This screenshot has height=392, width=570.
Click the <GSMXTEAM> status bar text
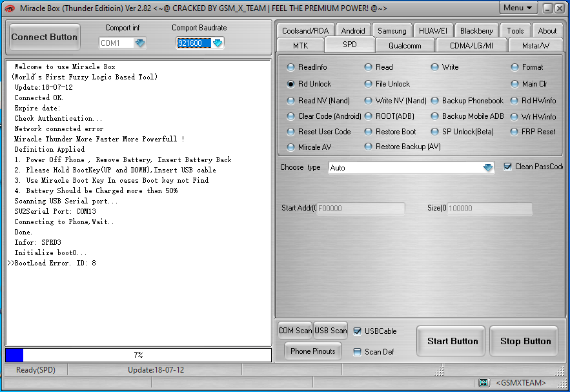(x=521, y=383)
